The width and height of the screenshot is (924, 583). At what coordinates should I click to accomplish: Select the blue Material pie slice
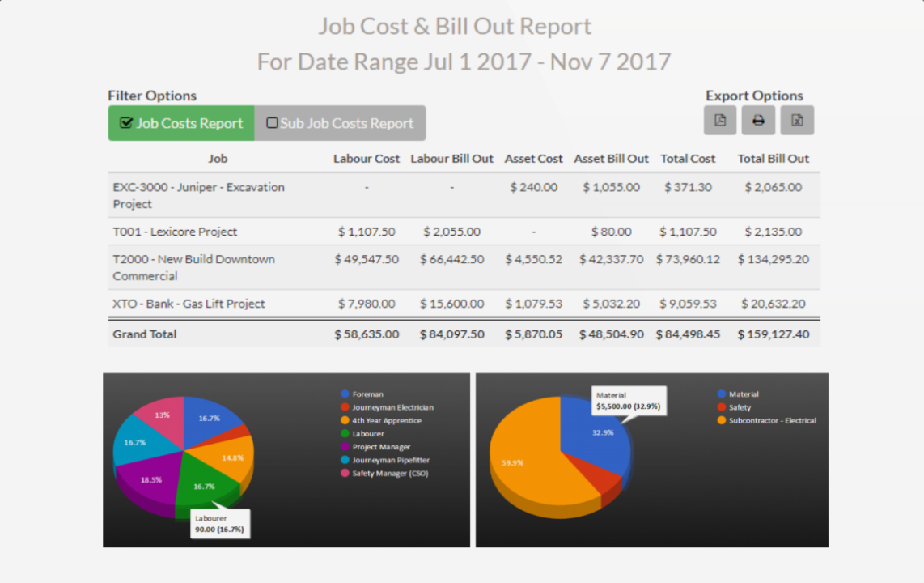point(599,433)
